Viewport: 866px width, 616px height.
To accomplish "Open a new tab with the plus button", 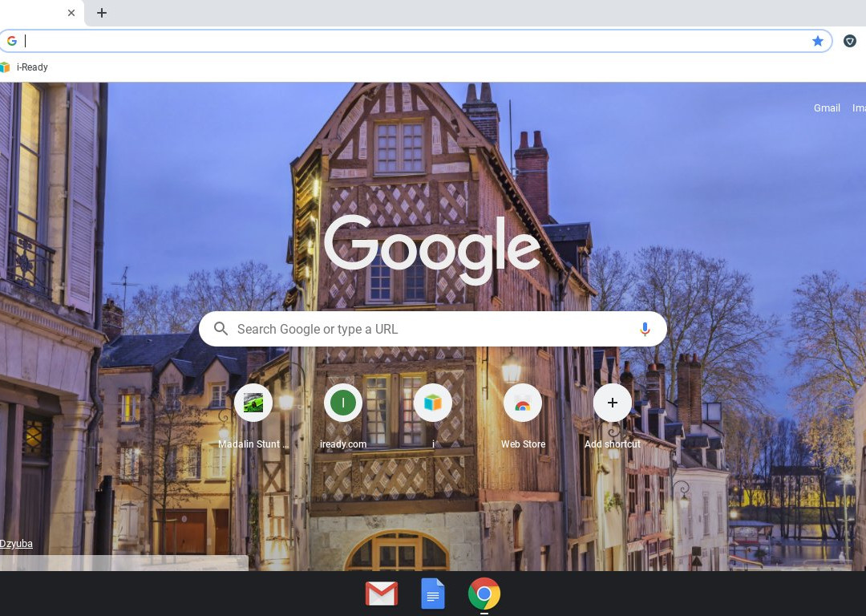I will [102, 13].
